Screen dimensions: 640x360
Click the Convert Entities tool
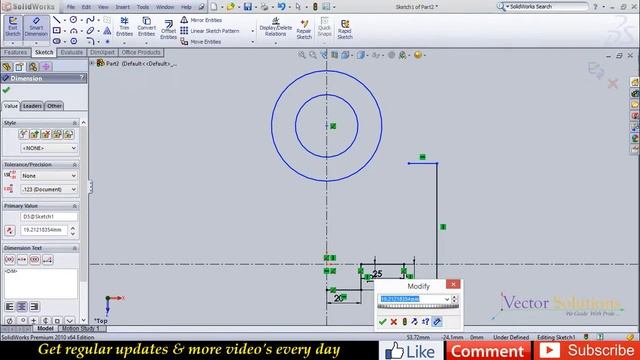click(x=147, y=27)
